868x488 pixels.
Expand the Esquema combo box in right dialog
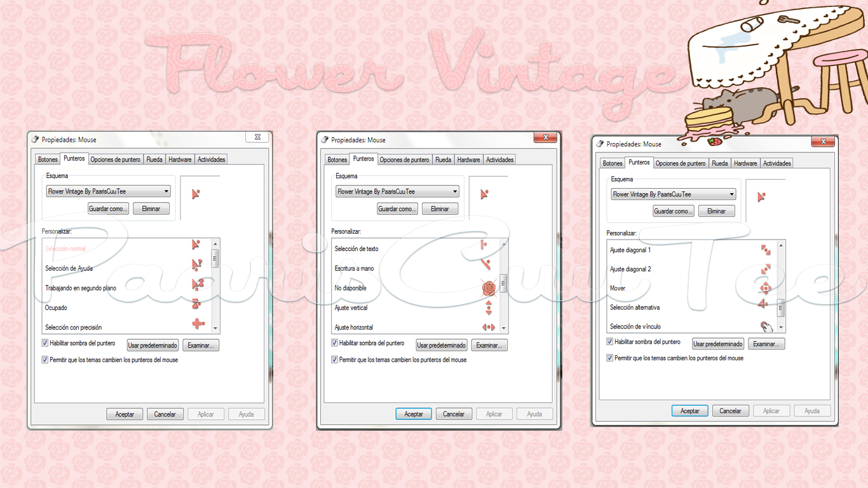pyautogui.click(x=731, y=194)
